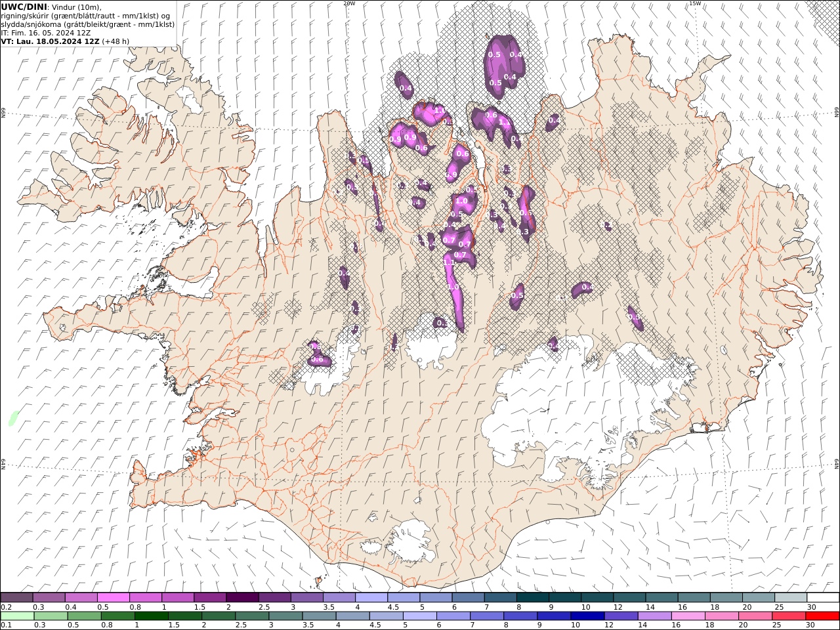840x630 pixels.
Task: Select the crimson 25 swatch in lower legend row
Action: tap(789, 616)
